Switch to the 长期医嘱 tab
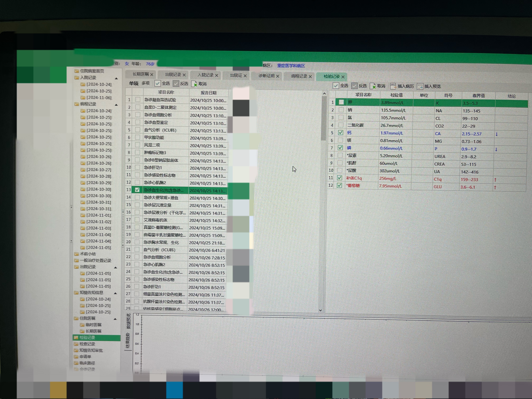 tap(141, 74)
